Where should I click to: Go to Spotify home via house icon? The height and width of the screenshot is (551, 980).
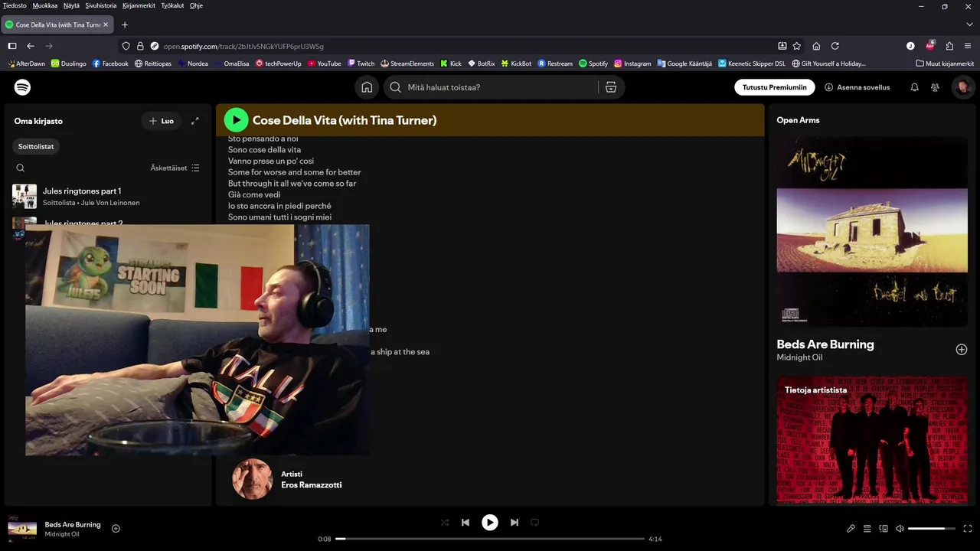click(367, 87)
